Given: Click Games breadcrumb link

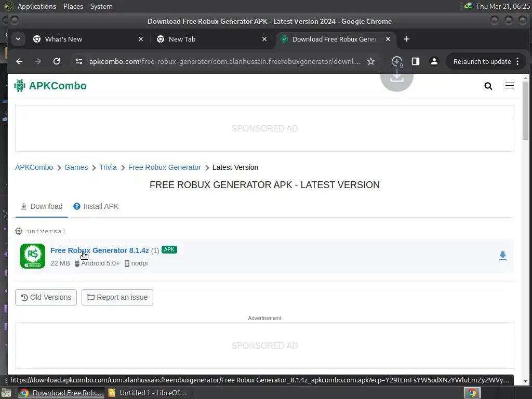Looking at the screenshot, I should click(x=76, y=167).
